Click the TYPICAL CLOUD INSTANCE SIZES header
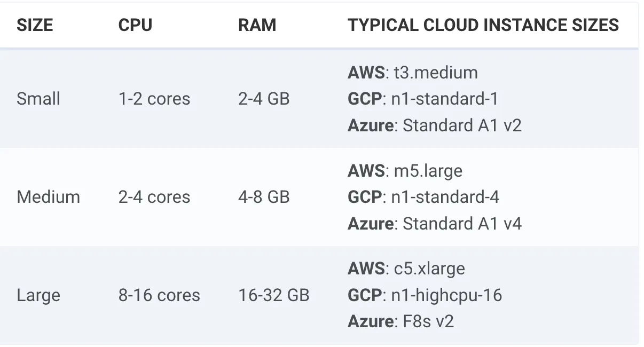The height and width of the screenshot is (347, 644). pos(483,25)
